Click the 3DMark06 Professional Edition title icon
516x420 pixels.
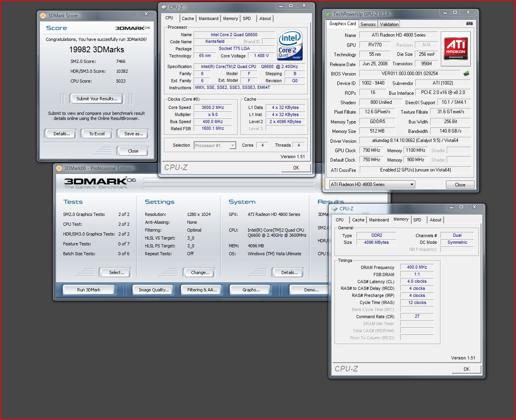60,168
